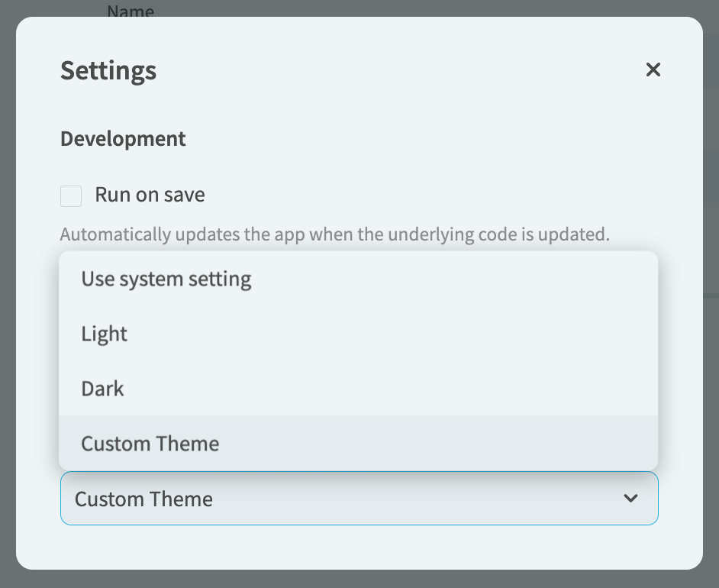This screenshot has width=719, height=588.
Task: Select the highlighted Custom Theme option
Action: (150, 444)
